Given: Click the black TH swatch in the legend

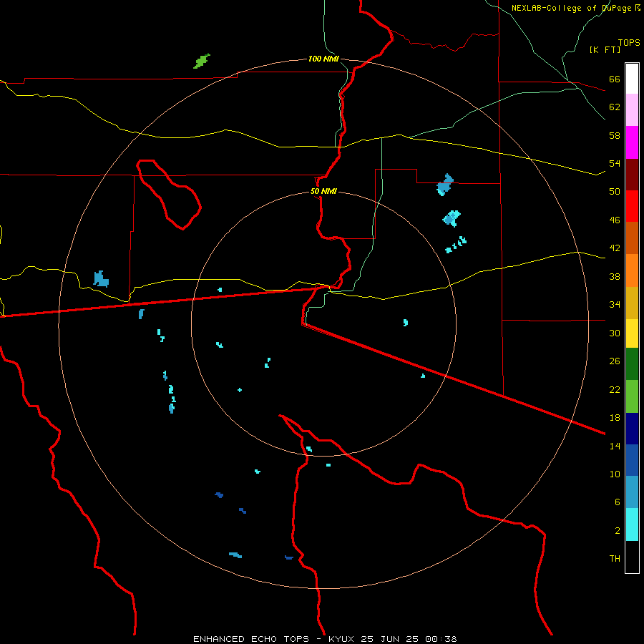Looking at the screenshot, I should 632,557.
